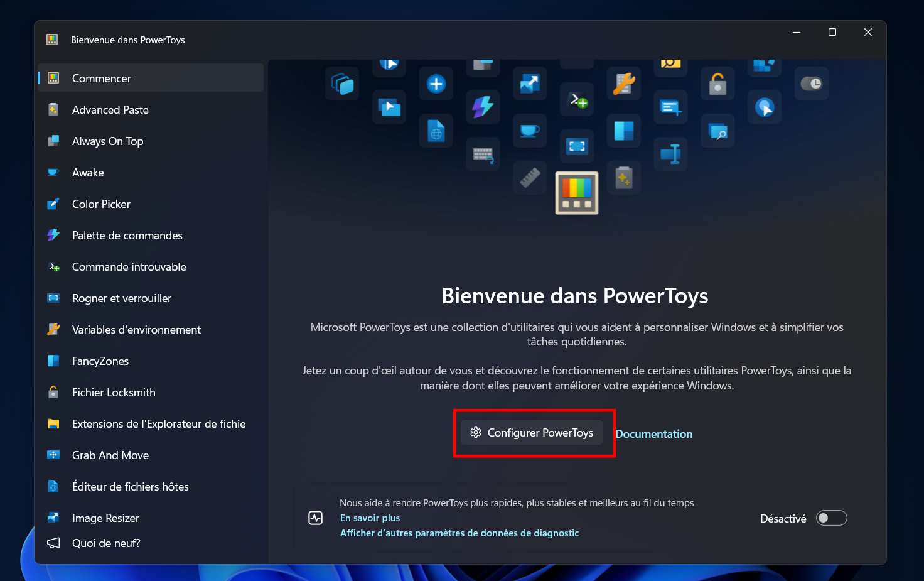
Task: Click the Configurer PowerToys button
Action: coord(532,433)
